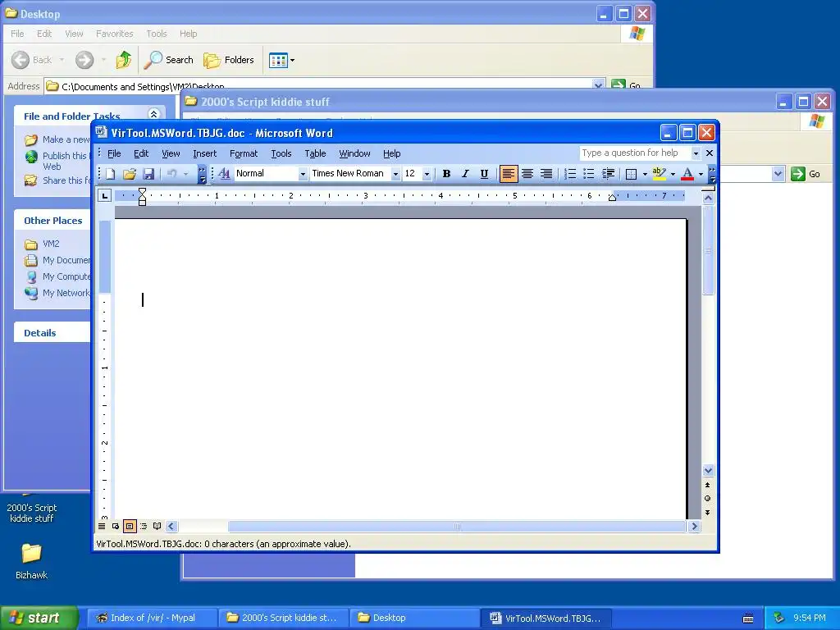Expand the Type a question dropdown arrow

[696, 153]
